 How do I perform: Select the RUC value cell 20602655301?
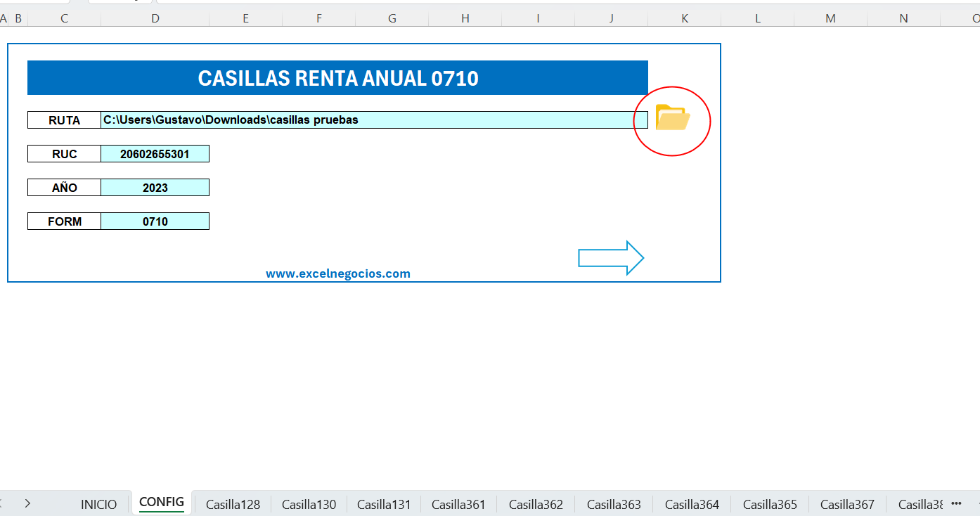tap(155, 154)
